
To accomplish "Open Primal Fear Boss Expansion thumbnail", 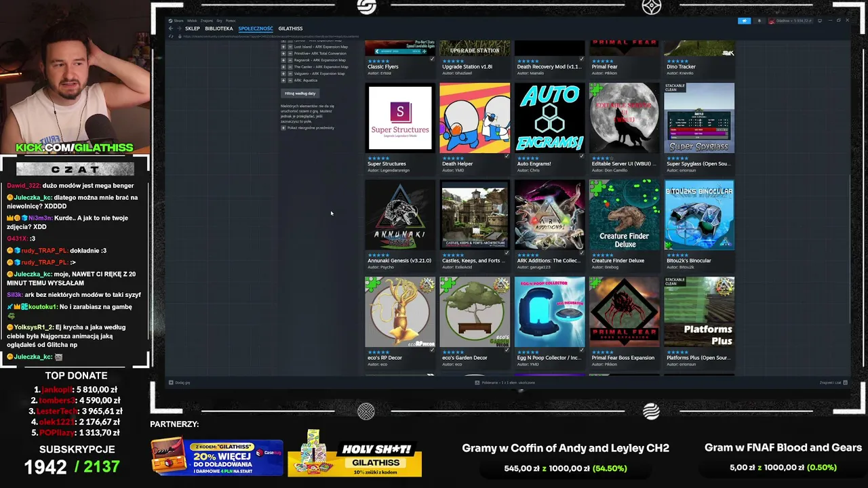I will pos(624,312).
